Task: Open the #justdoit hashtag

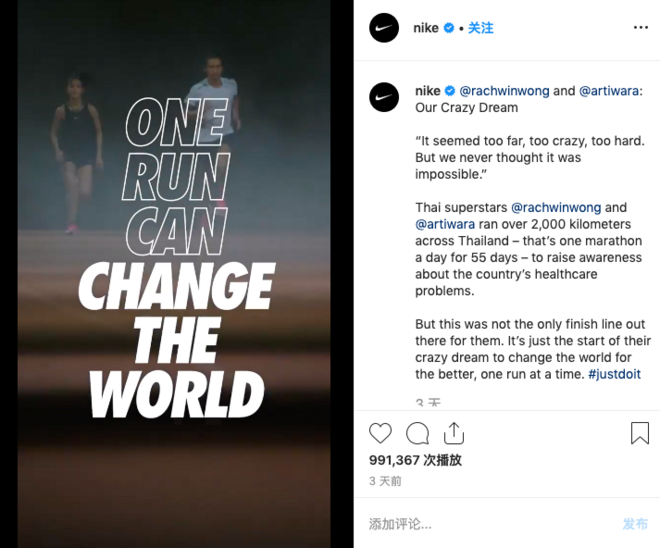Action: pos(614,374)
